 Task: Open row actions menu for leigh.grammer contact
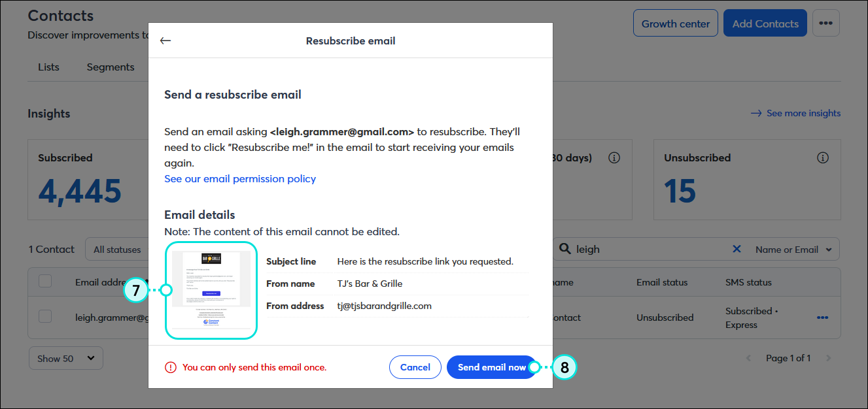pos(823,318)
